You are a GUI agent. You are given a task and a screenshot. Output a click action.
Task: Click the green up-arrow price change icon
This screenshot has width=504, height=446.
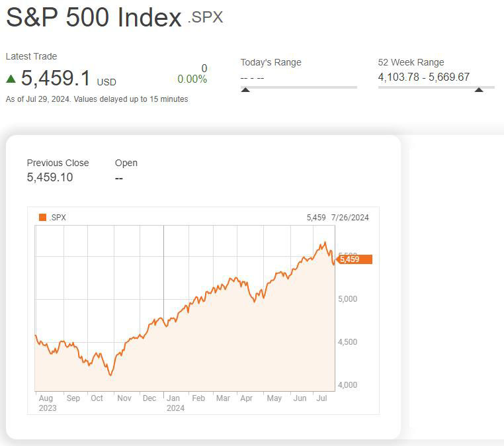point(11,79)
